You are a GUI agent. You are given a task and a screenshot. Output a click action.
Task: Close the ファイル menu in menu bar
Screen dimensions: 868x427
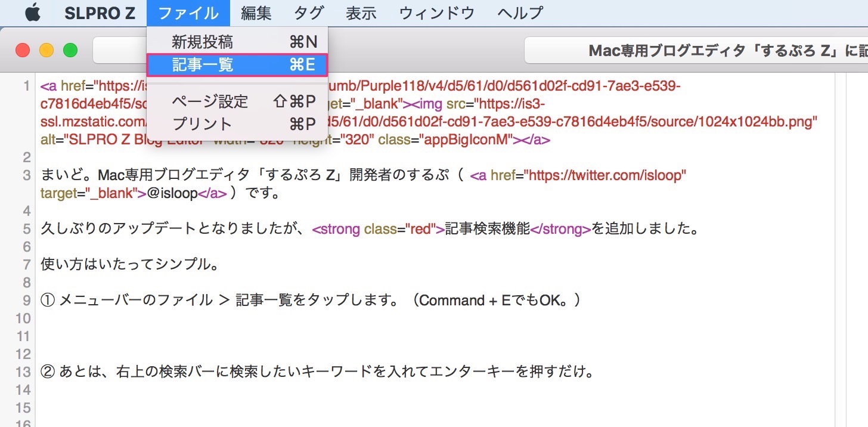pyautogui.click(x=188, y=13)
